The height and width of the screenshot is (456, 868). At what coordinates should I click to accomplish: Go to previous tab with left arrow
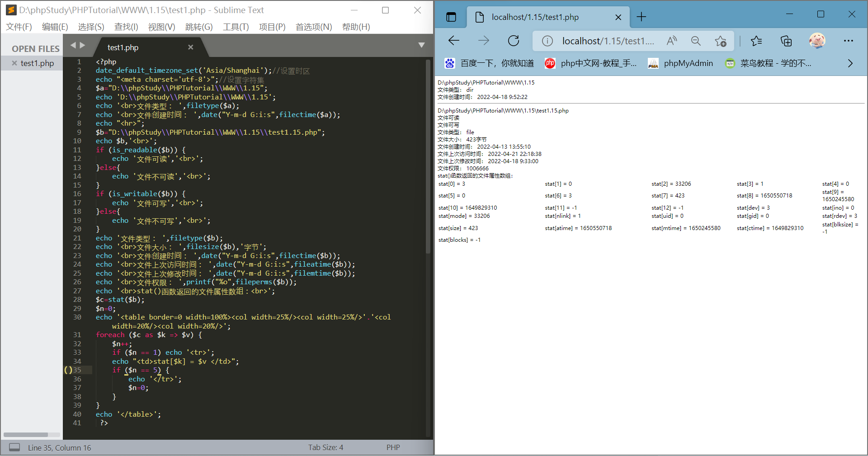tap(73, 45)
